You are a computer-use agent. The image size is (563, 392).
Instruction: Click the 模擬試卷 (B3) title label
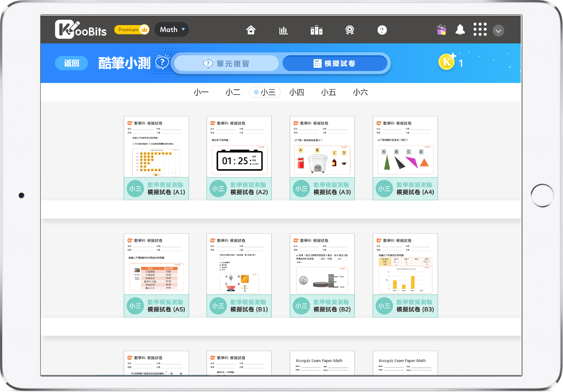pyautogui.click(x=415, y=309)
